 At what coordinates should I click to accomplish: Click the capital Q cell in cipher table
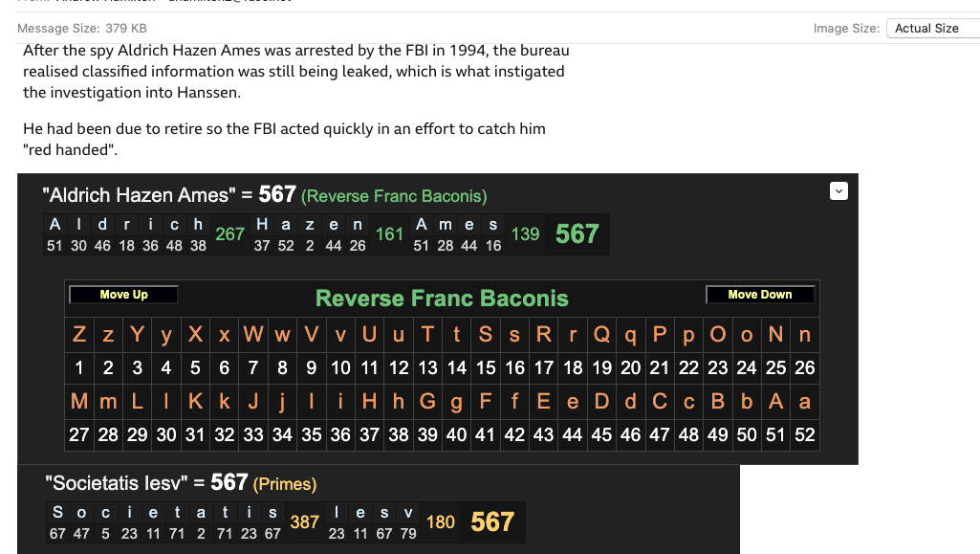pos(601,335)
